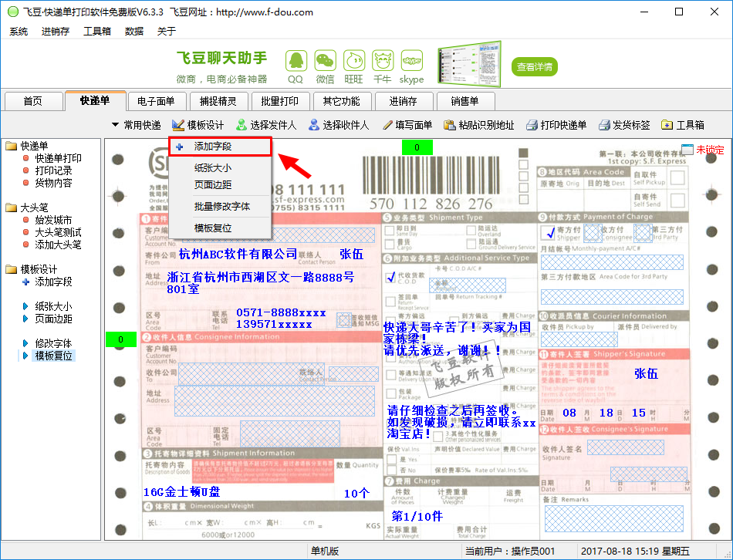Switch to the 批量打印 tab

coord(279,101)
